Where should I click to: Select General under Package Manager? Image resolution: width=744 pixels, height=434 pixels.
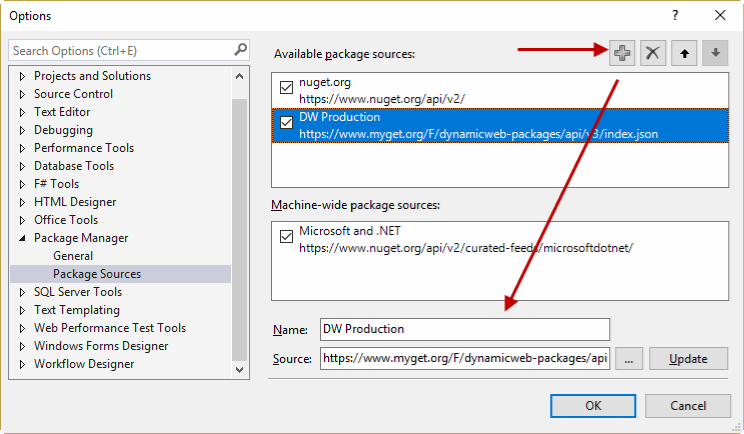tap(73, 256)
